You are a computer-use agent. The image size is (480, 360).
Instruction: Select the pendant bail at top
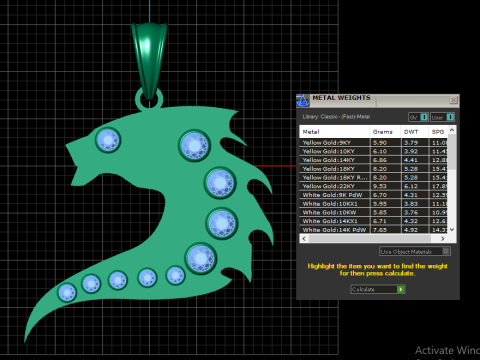click(149, 60)
